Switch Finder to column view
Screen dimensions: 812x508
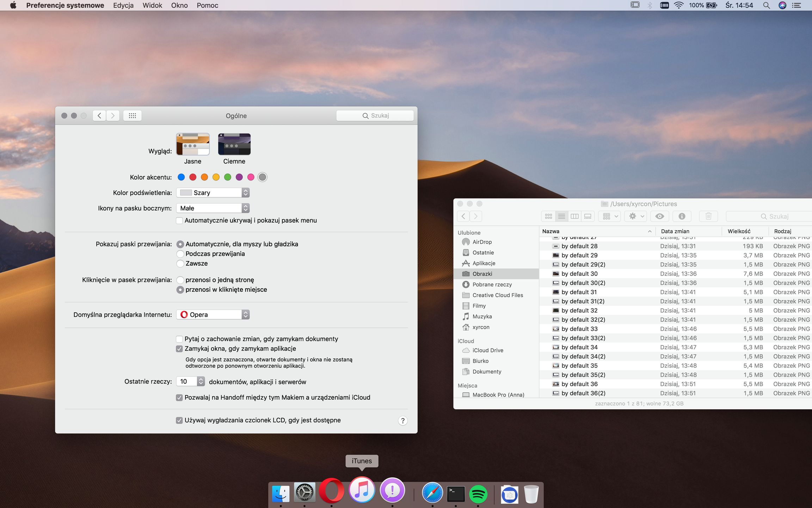(574, 216)
